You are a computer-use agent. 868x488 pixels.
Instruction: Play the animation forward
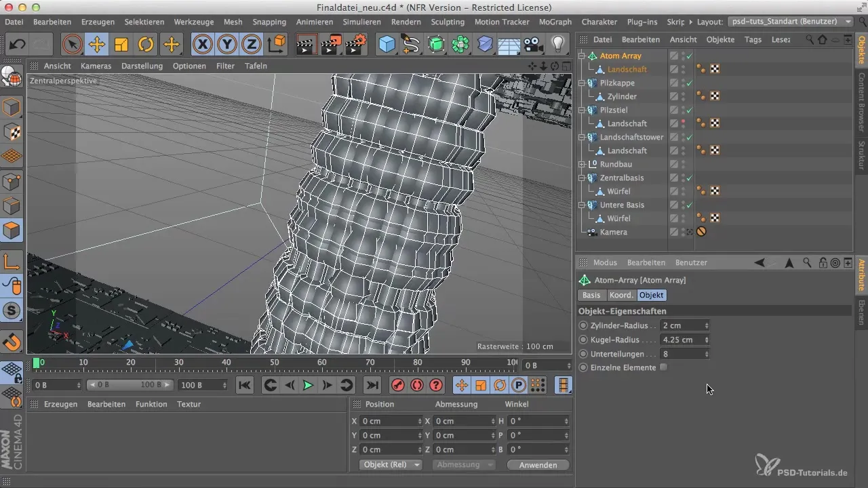[307, 385]
